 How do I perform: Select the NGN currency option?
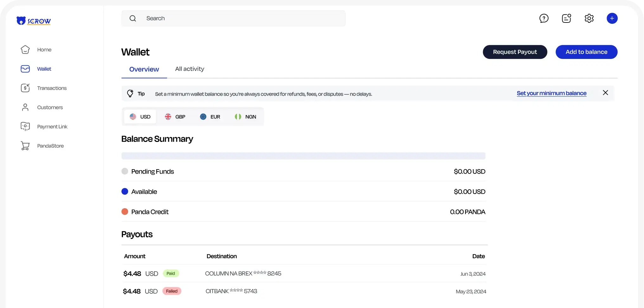coord(245,117)
